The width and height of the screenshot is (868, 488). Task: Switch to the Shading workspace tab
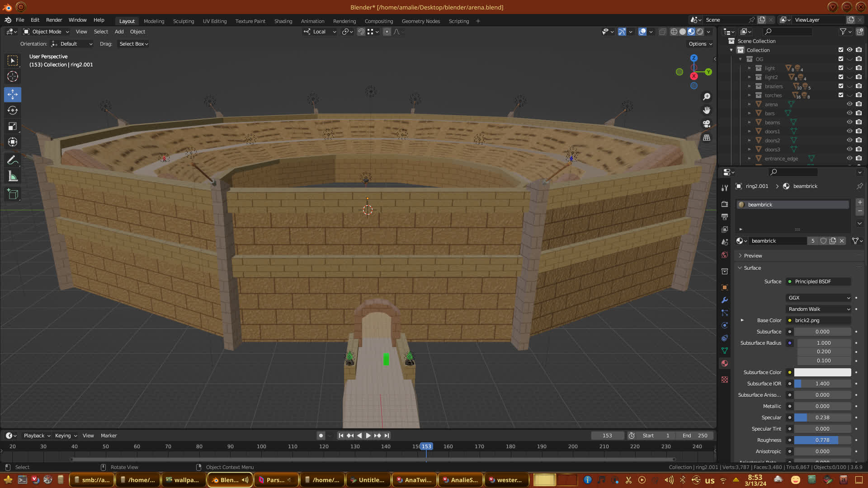coord(283,21)
